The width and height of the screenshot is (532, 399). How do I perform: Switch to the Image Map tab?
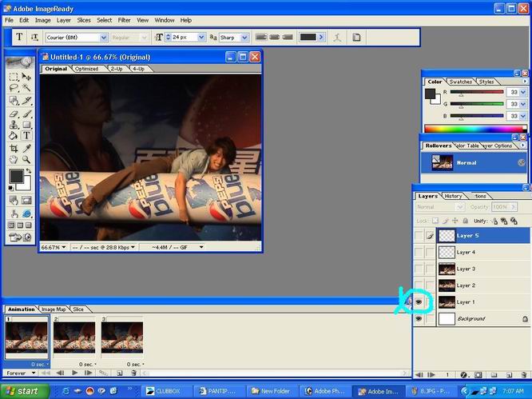click(54, 309)
